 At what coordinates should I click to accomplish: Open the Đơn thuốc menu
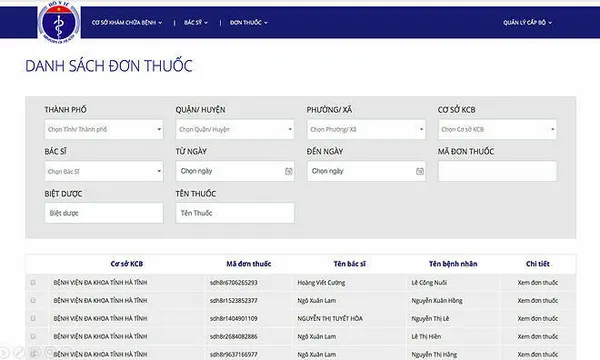[249, 23]
